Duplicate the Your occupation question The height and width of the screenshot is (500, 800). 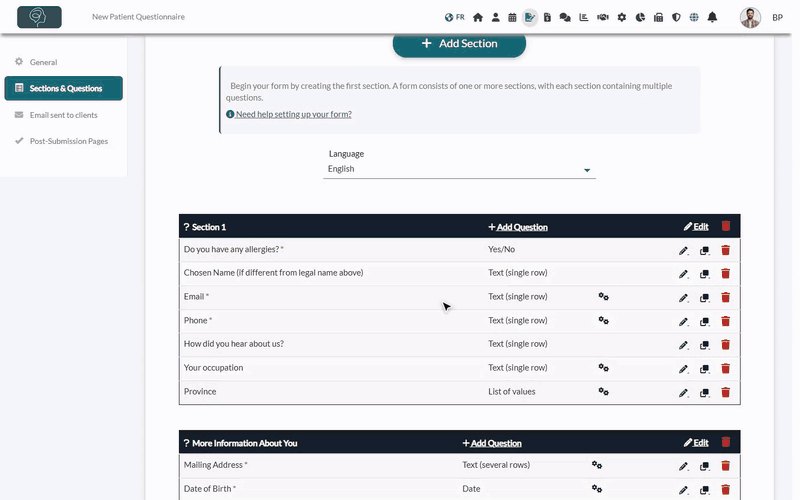[704, 369]
